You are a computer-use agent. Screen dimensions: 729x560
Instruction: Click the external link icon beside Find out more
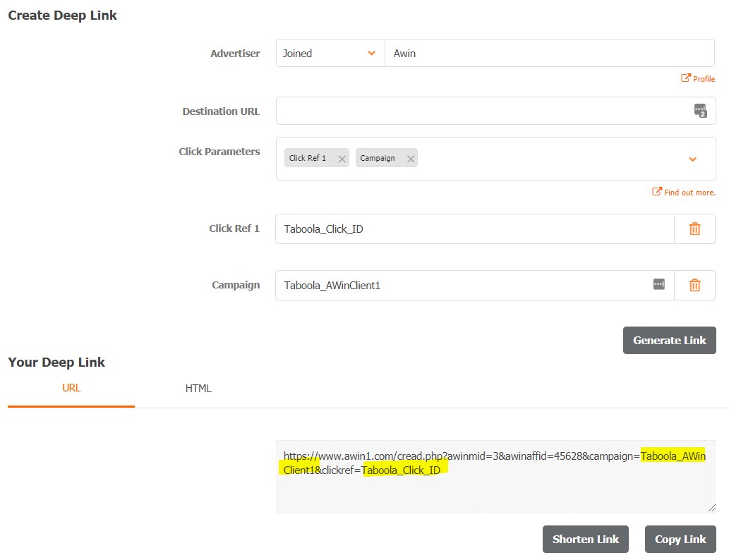point(656,192)
